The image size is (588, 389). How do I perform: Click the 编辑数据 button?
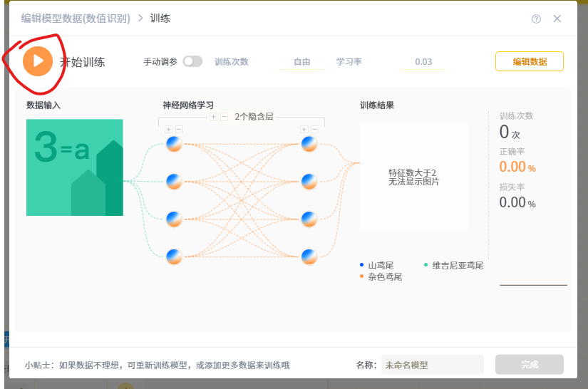click(x=530, y=61)
